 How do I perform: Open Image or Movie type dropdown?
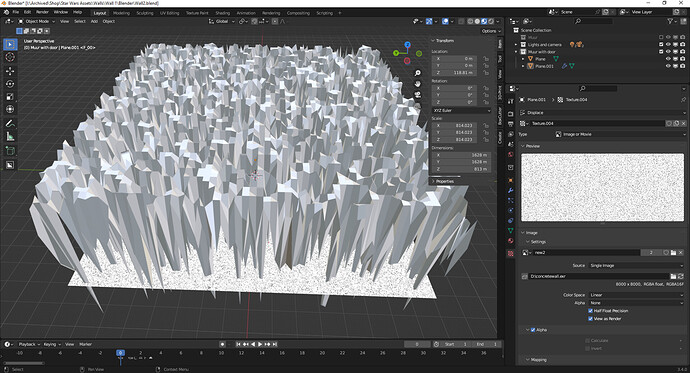click(620, 134)
